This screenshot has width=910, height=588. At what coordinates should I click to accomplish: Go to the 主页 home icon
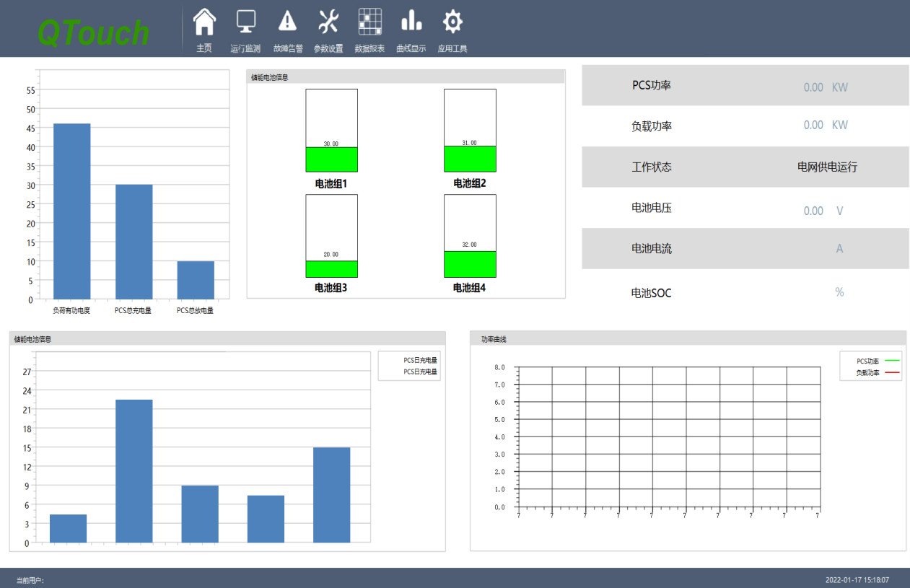pos(204,22)
